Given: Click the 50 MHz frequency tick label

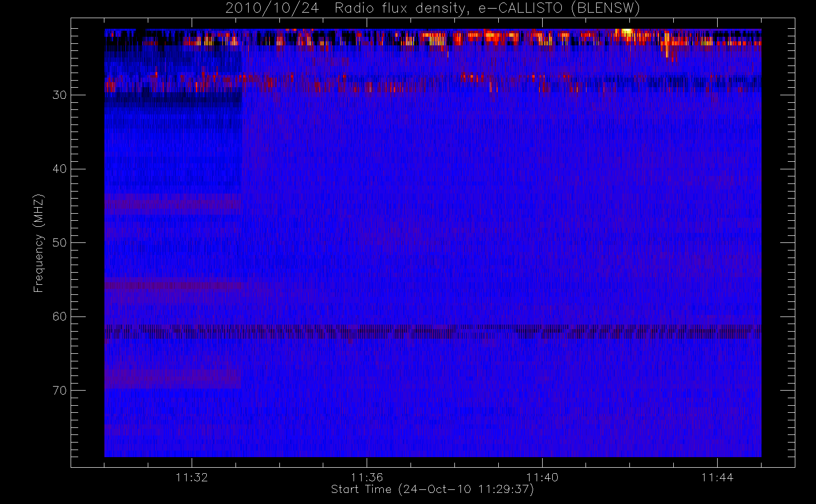Looking at the screenshot, I should click(60, 242).
